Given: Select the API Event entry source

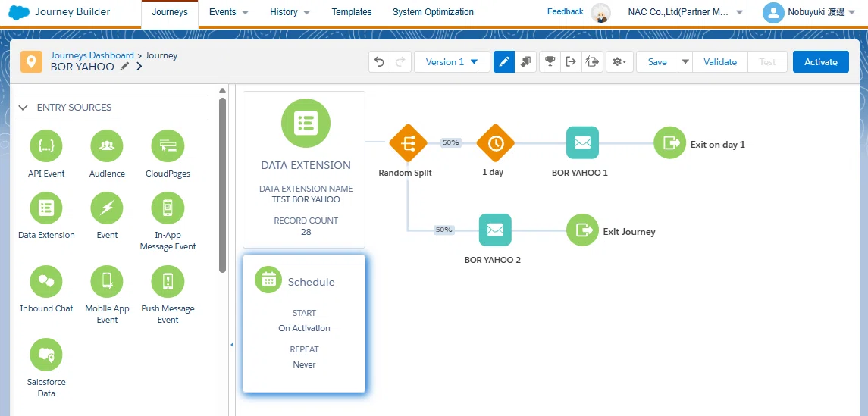Looking at the screenshot, I should (46, 146).
